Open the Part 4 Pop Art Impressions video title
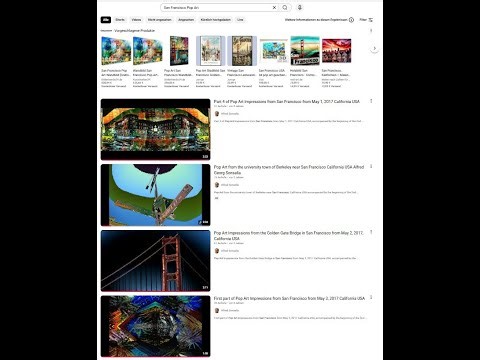The image size is (480, 360). (x=287, y=101)
